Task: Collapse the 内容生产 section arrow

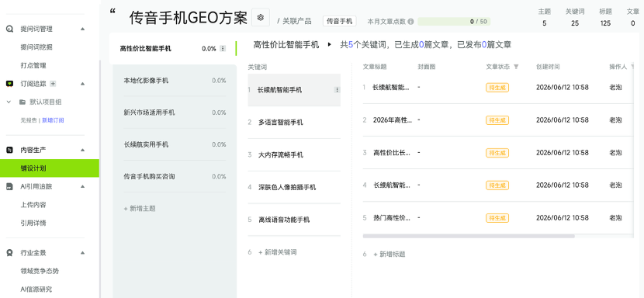Action: 82,150
